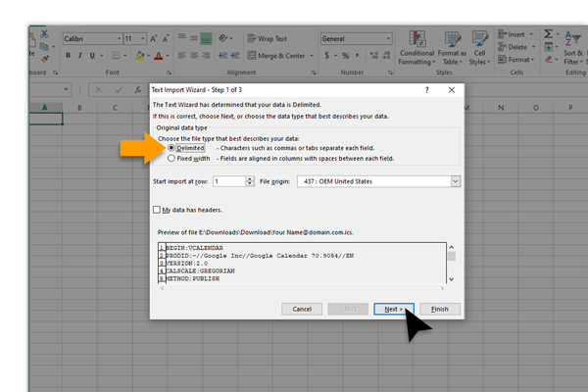
Task: Click the Increase Decimal icon
Action: [374, 56]
